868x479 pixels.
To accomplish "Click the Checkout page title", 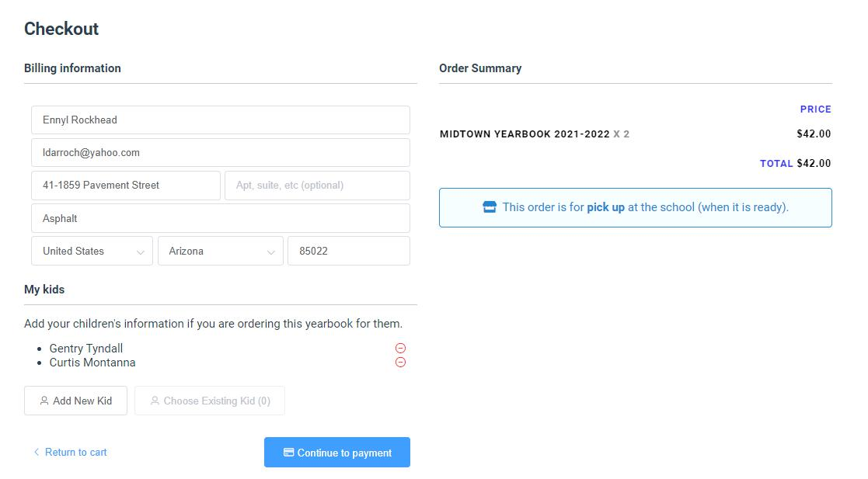I will point(61,29).
